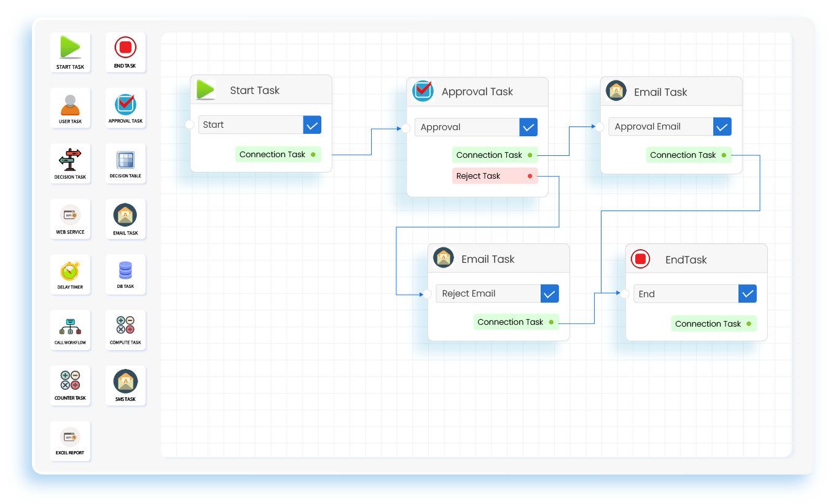Image resolution: width=830 pixels, height=504 pixels.
Task: Select the User Task icon
Action: 70,104
